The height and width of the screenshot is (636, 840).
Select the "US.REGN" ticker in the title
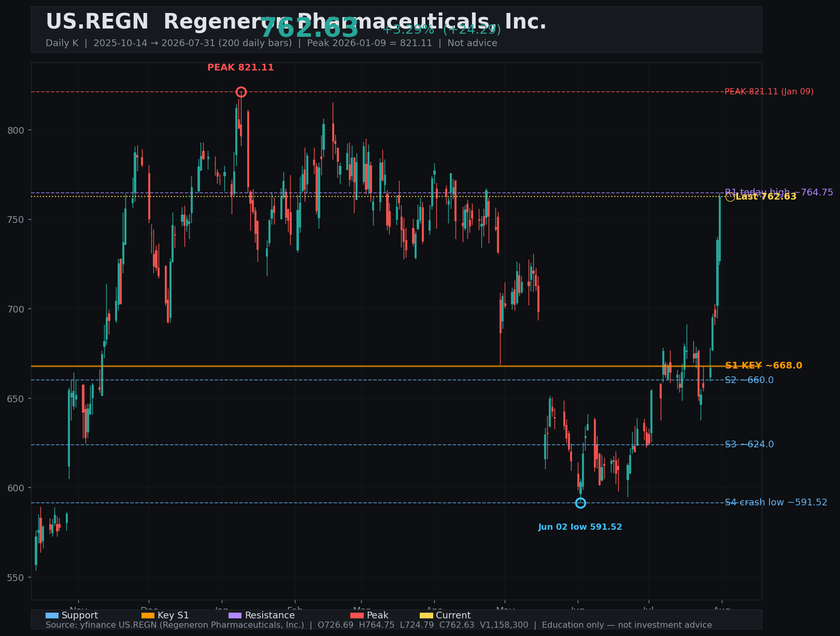click(x=97, y=22)
